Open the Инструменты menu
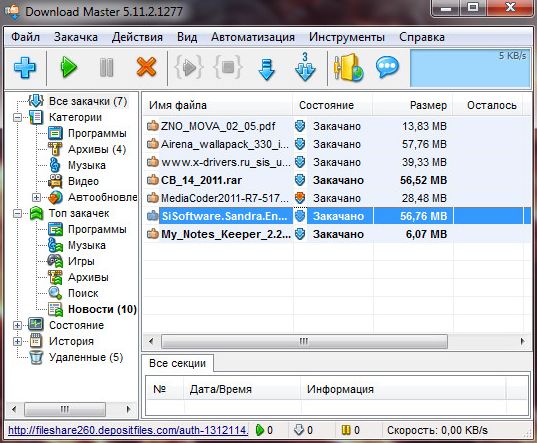Screen dimensions: 537x443 [x=347, y=37]
